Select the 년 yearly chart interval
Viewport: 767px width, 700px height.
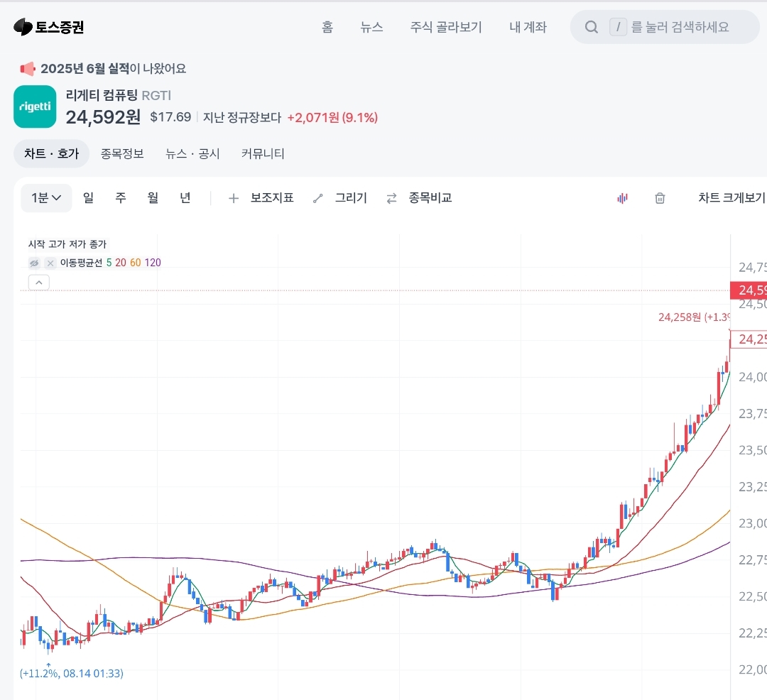coord(185,197)
